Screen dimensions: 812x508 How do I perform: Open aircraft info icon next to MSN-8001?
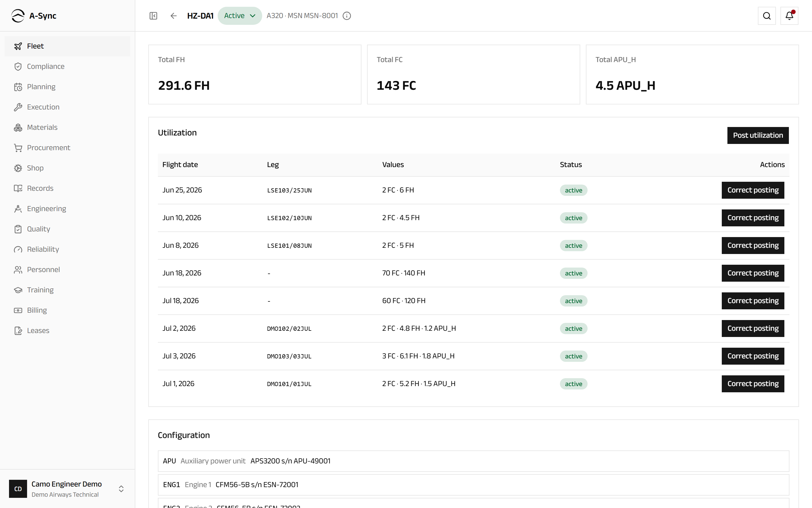(x=347, y=16)
